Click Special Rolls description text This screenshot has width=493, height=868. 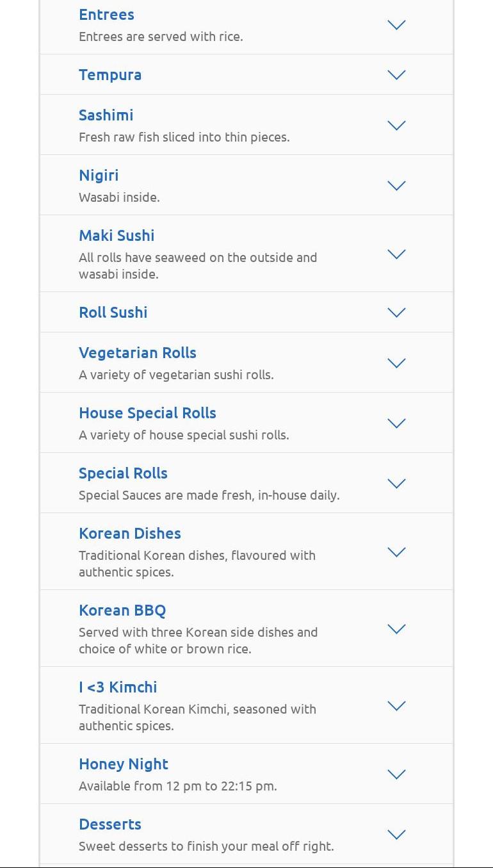coord(209,495)
